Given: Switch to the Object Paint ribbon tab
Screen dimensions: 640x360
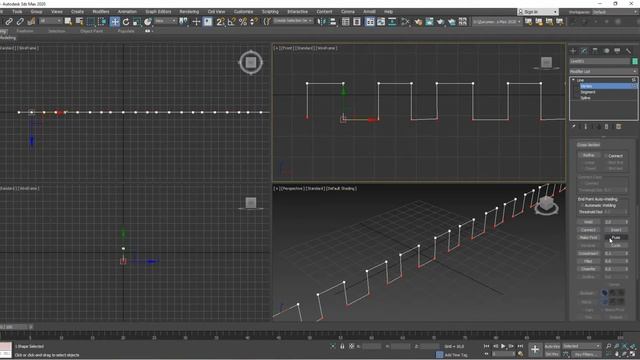Looking at the screenshot, I should tap(91, 31).
